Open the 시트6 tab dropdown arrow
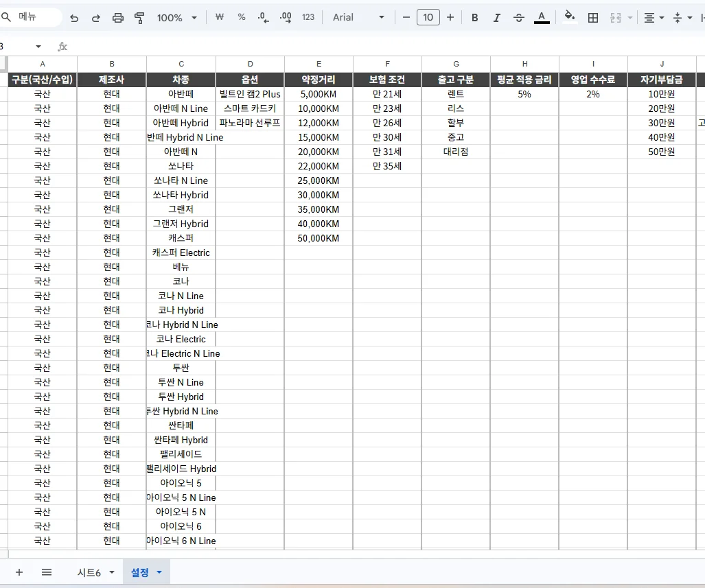Viewport: 705px width, 588px height. click(x=112, y=572)
